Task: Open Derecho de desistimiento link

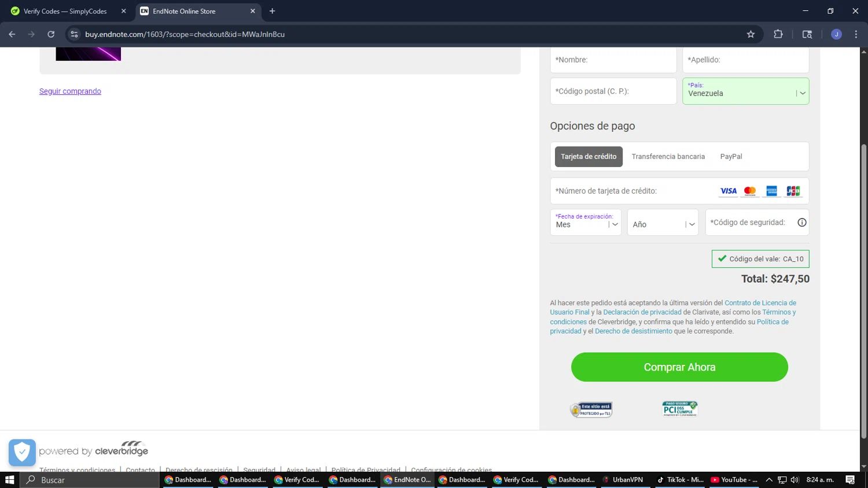Action: pos(634,331)
